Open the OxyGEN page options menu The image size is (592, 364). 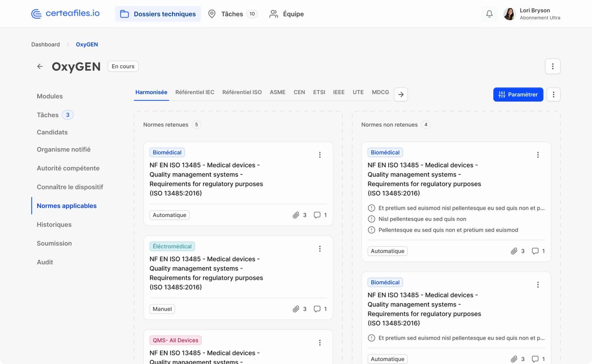pyautogui.click(x=553, y=66)
